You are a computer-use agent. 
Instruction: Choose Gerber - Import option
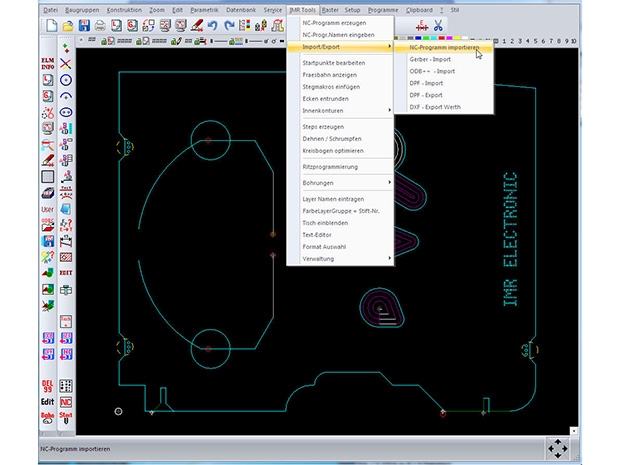[x=430, y=59]
